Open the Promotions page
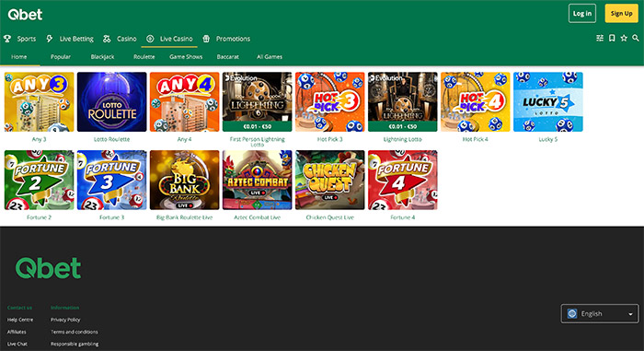Screen dimensions: 644x351 (233, 39)
